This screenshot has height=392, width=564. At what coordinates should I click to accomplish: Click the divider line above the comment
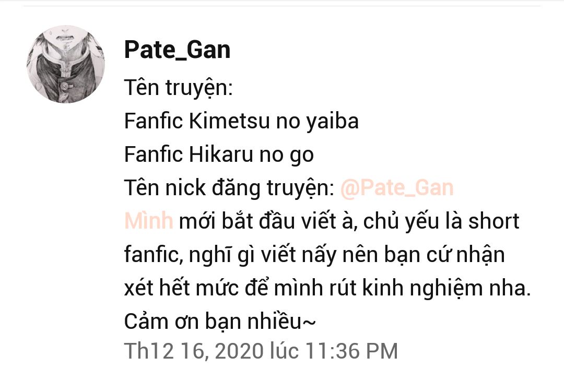(x=282, y=6)
